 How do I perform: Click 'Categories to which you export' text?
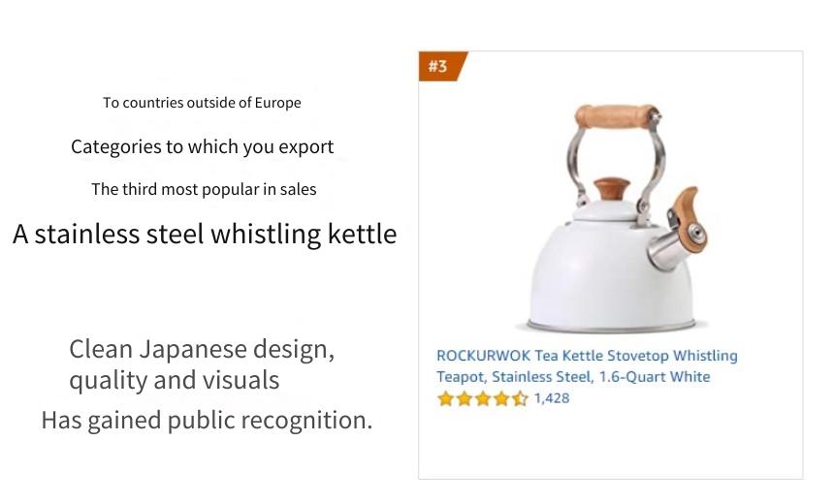[x=202, y=146]
